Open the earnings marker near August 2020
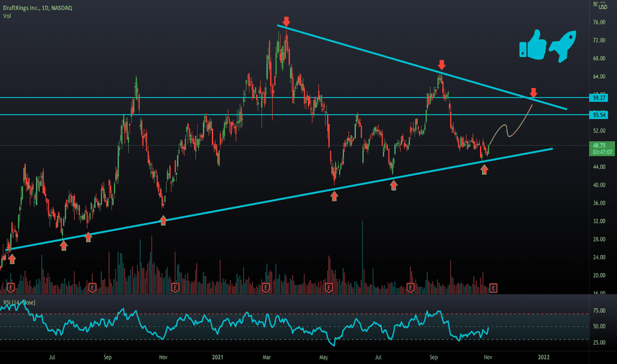The height and width of the screenshot is (364, 617). point(93,288)
